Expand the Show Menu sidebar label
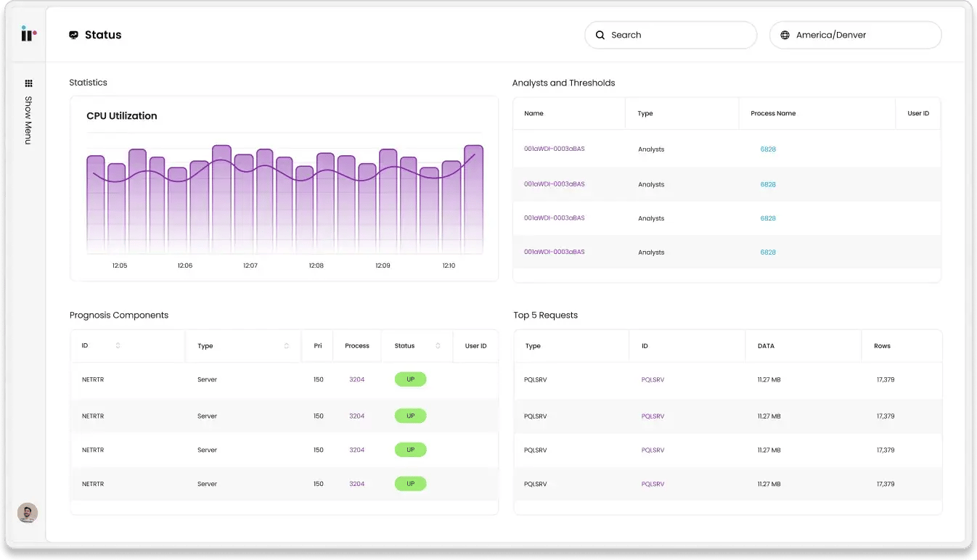This screenshot has height=560, width=977. (x=28, y=120)
